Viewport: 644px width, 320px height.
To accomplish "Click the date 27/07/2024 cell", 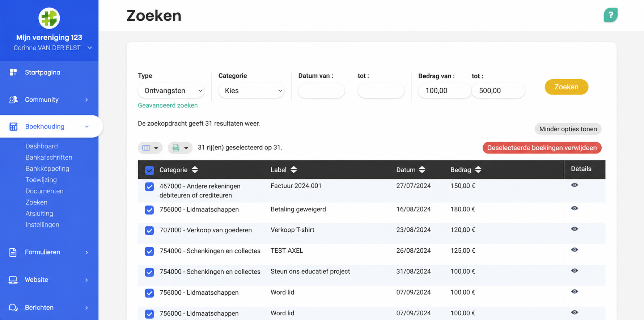I will (x=414, y=186).
